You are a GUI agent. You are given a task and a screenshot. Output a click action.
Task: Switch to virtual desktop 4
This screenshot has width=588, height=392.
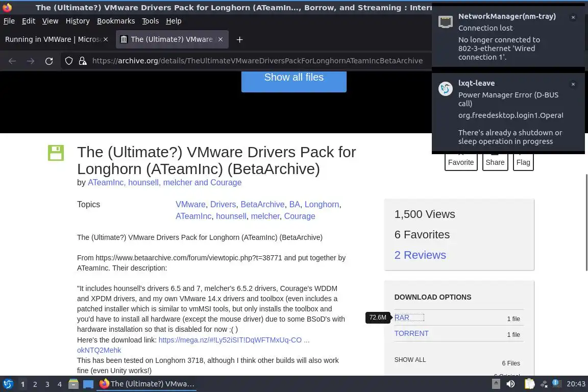pyautogui.click(x=60, y=384)
